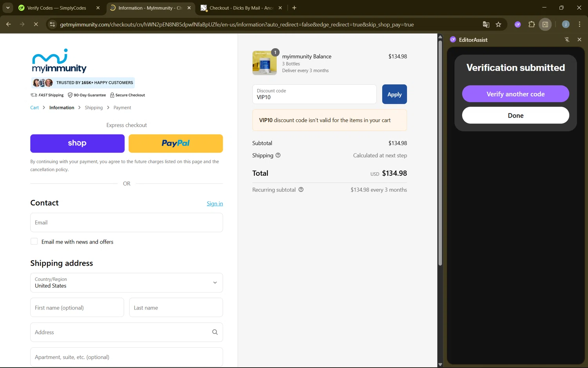Check Email me with news and offers
588x368 pixels.
pyautogui.click(x=34, y=242)
